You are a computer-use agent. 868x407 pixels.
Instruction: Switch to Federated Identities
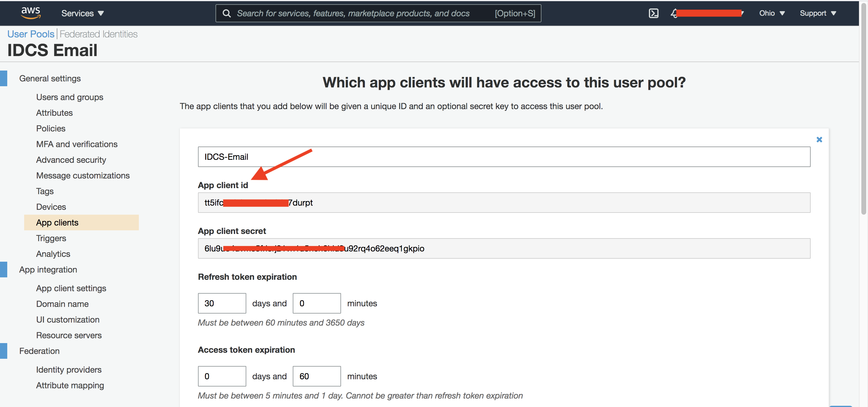tap(98, 34)
